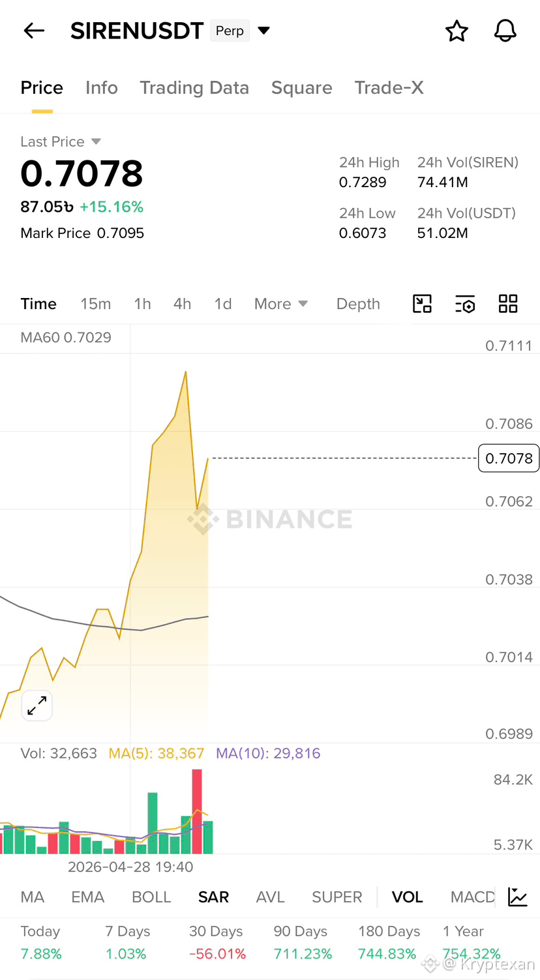Select the 15m interval
Viewport: 540px width, 980px height.
[x=96, y=304]
